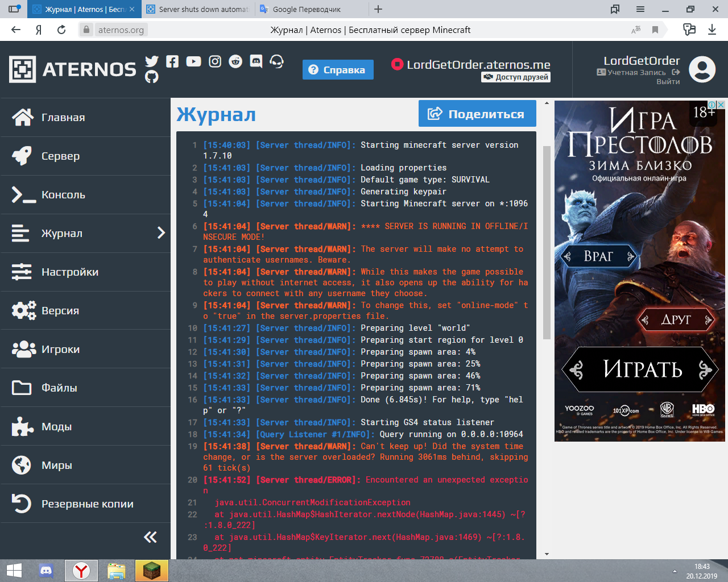Bookmark this page via address bar icon
728x582 pixels.
pyautogui.click(x=655, y=30)
